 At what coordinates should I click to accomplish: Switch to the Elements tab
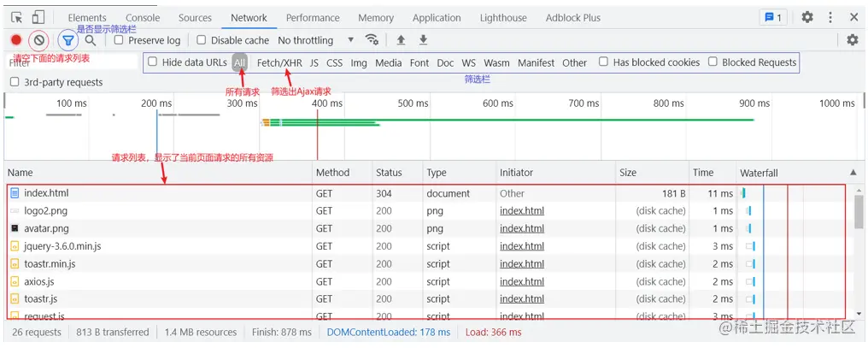tap(87, 18)
